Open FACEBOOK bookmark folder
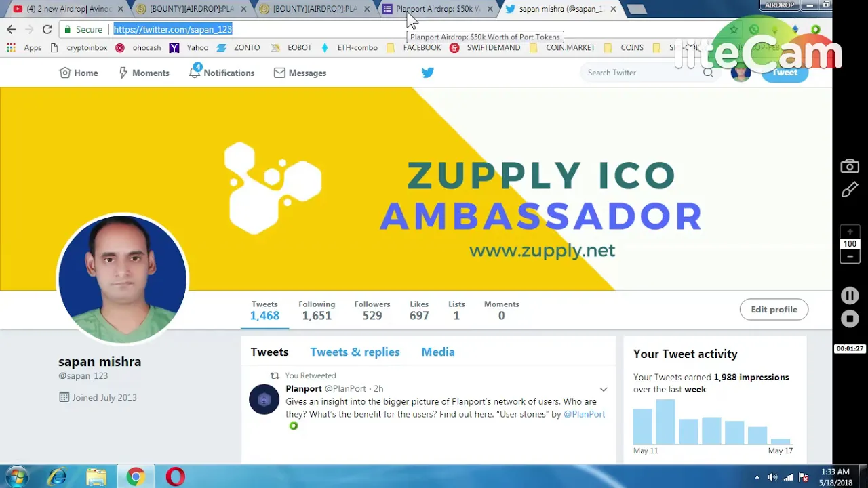The width and height of the screenshot is (868, 488). [x=413, y=47]
